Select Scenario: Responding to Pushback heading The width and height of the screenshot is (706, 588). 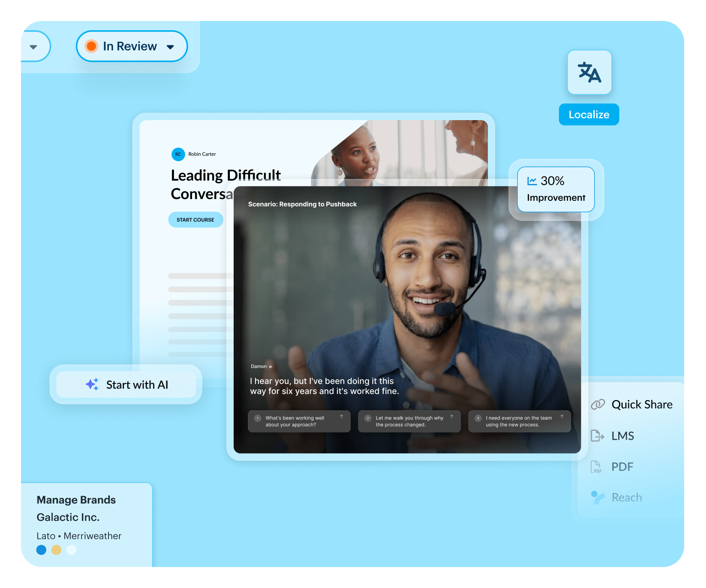(303, 204)
